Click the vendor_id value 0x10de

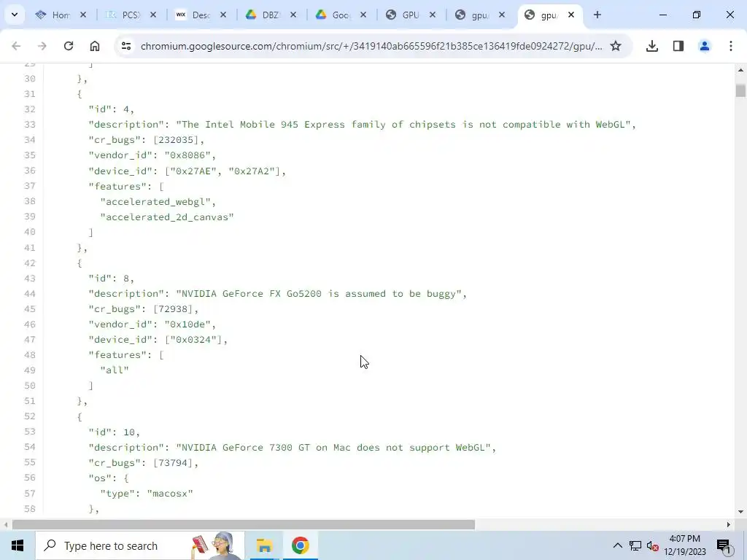coord(187,324)
